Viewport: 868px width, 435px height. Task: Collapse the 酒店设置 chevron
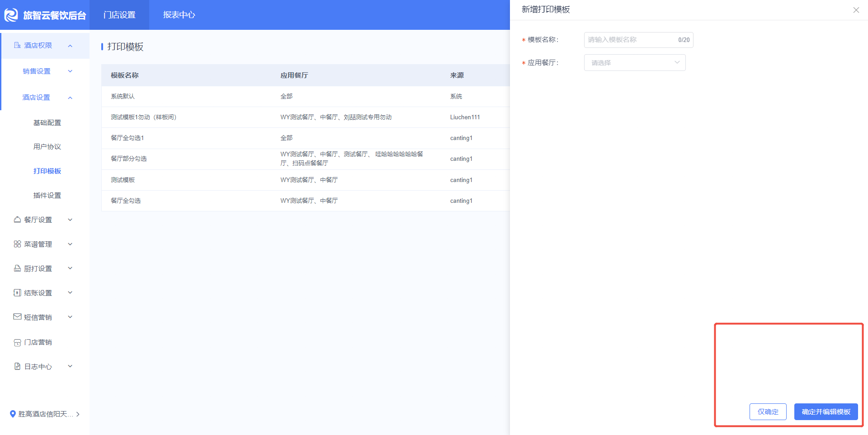[x=70, y=98]
